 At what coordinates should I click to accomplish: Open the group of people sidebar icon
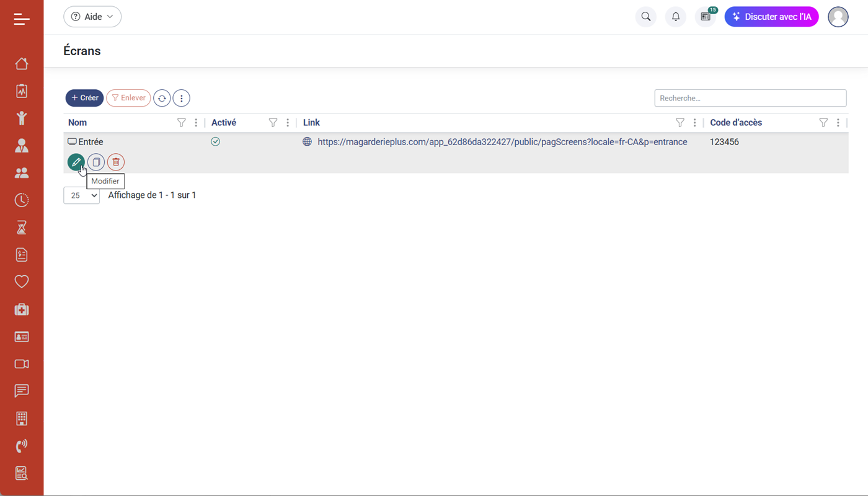(x=22, y=173)
